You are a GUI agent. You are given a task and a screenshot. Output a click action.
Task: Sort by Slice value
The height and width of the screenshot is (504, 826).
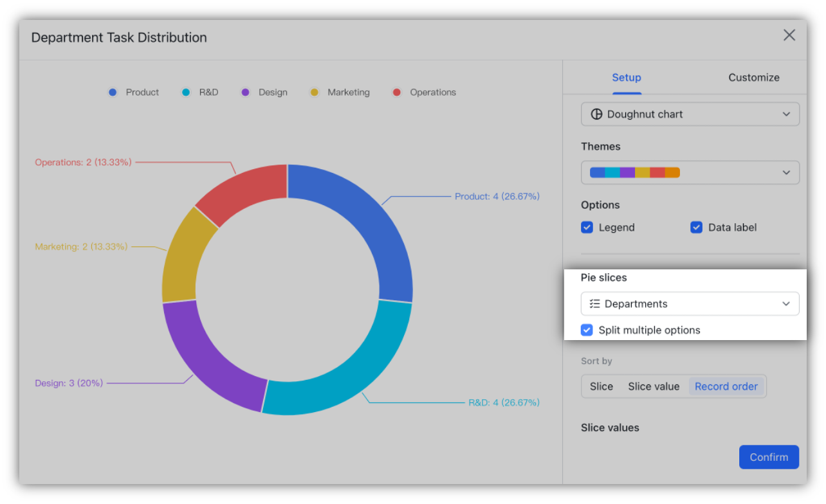tap(654, 386)
